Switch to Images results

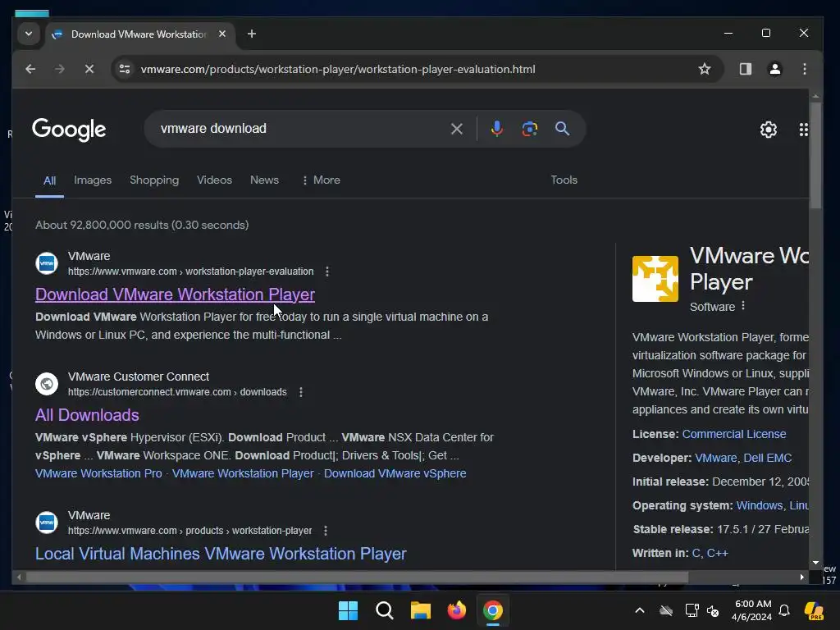pyautogui.click(x=93, y=180)
